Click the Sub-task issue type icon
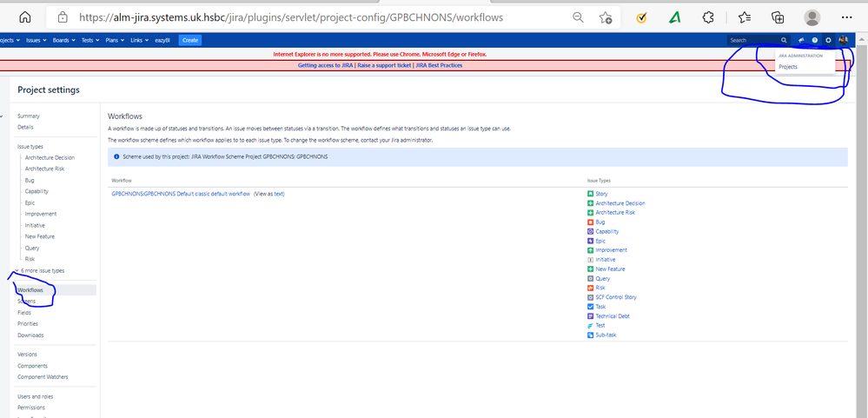The width and height of the screenshot is (868, 418). click(x=590, y=335)
